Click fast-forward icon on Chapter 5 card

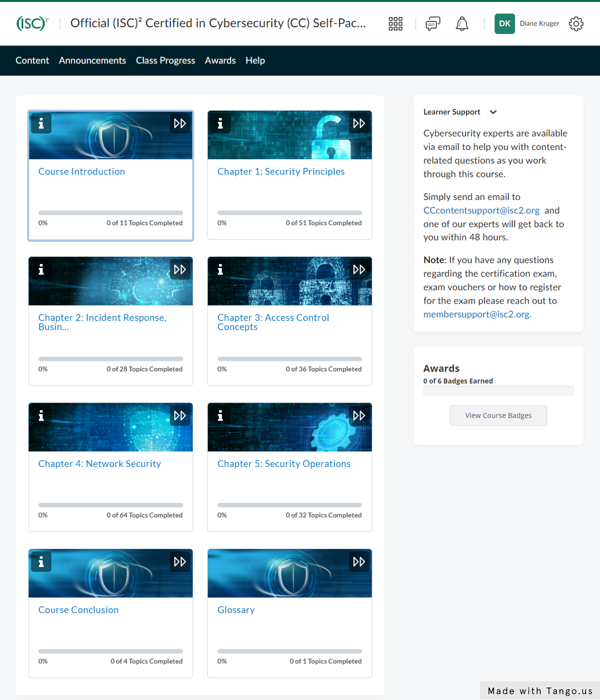(359, 415)
